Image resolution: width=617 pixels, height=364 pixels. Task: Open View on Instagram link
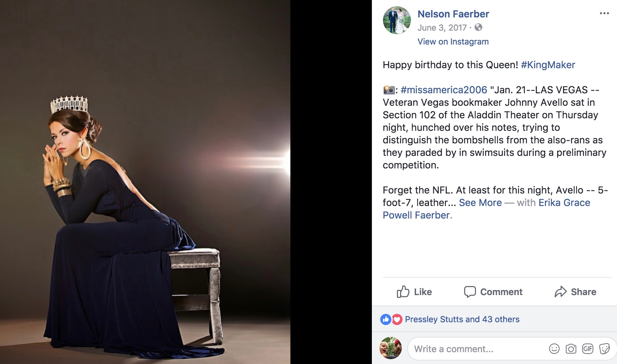pyautogui.click(x=453, y=42)
